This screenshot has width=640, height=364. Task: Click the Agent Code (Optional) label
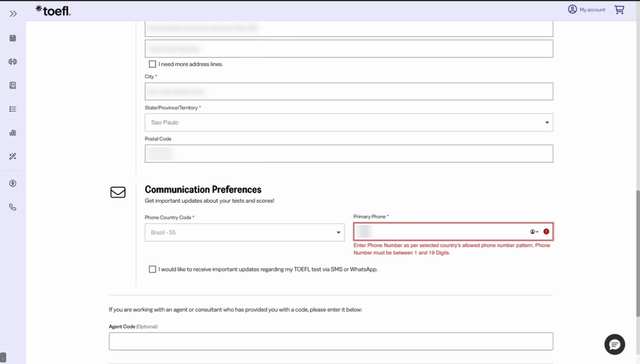133,327
